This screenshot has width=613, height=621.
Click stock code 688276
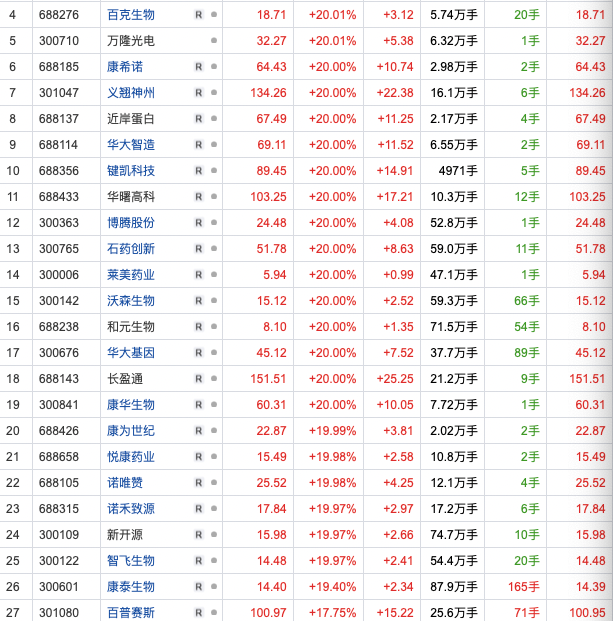tap(59, 15)
